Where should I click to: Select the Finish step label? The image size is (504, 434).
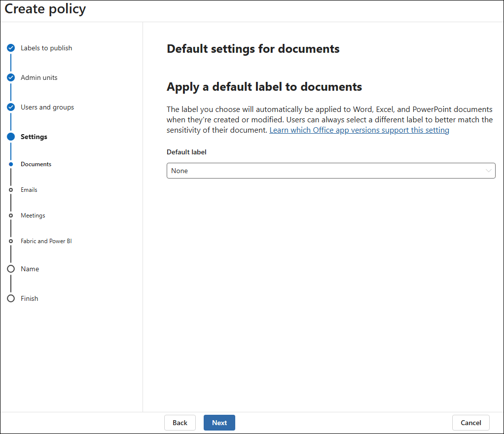(x=29, y=298)
